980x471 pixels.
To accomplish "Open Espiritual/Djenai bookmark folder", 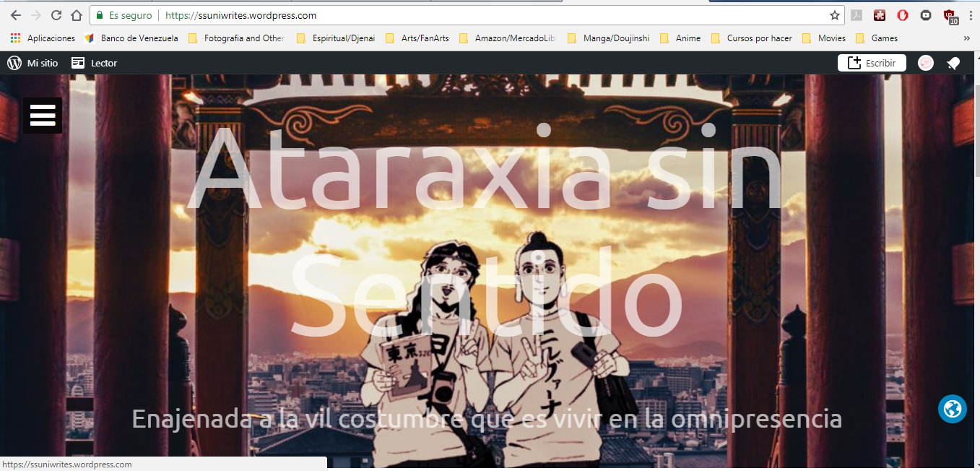I will click(x=336, y=38).
